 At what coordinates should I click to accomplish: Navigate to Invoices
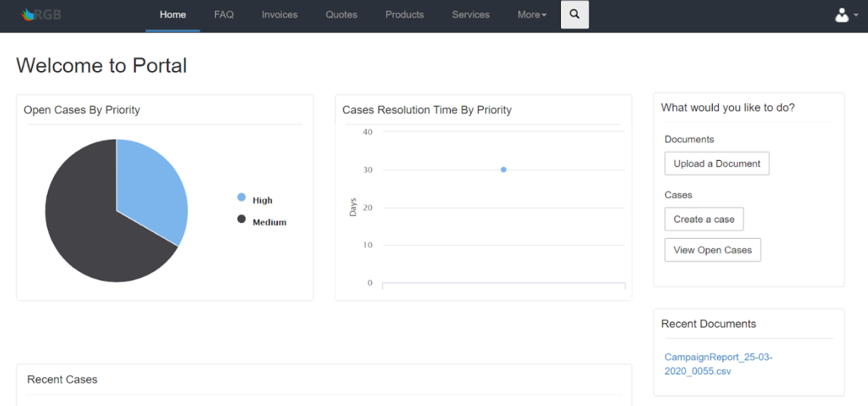(x=280, y=14)
